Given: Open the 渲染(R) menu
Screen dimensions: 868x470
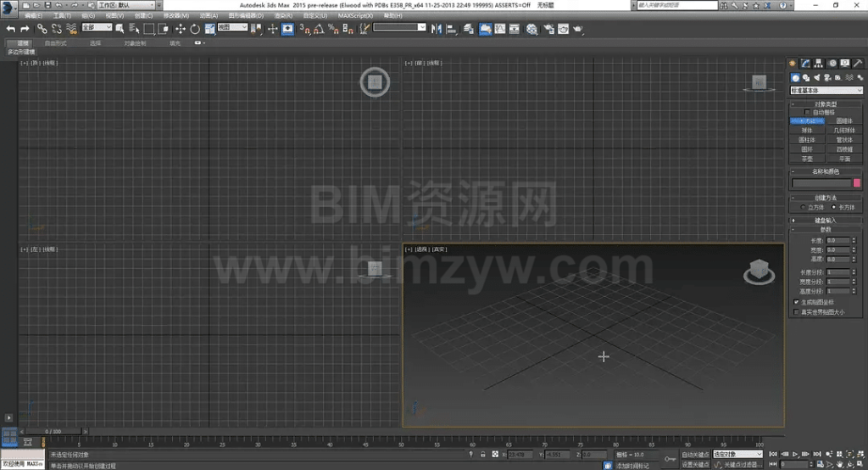Looking at the screenshot, I should click(283, 15).
